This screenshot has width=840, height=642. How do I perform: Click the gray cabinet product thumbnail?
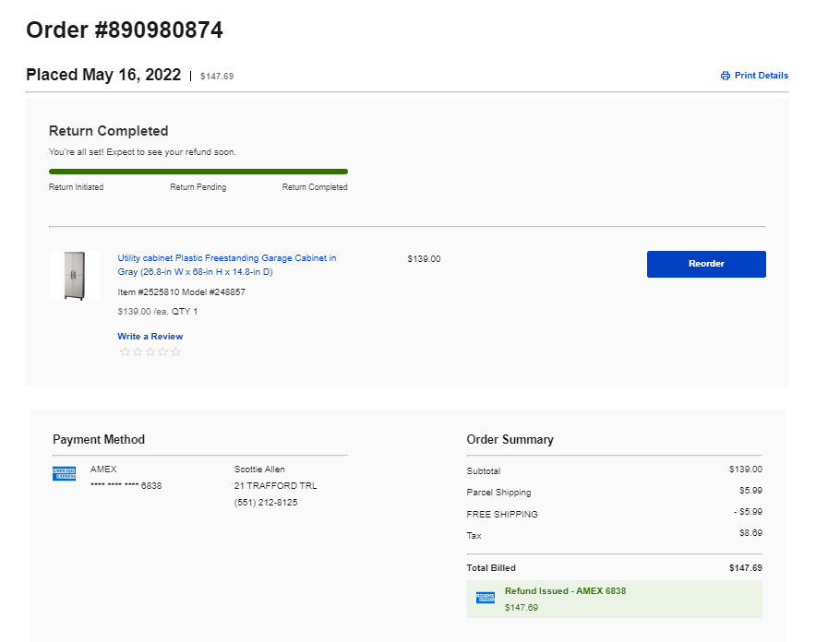(74, 277)
